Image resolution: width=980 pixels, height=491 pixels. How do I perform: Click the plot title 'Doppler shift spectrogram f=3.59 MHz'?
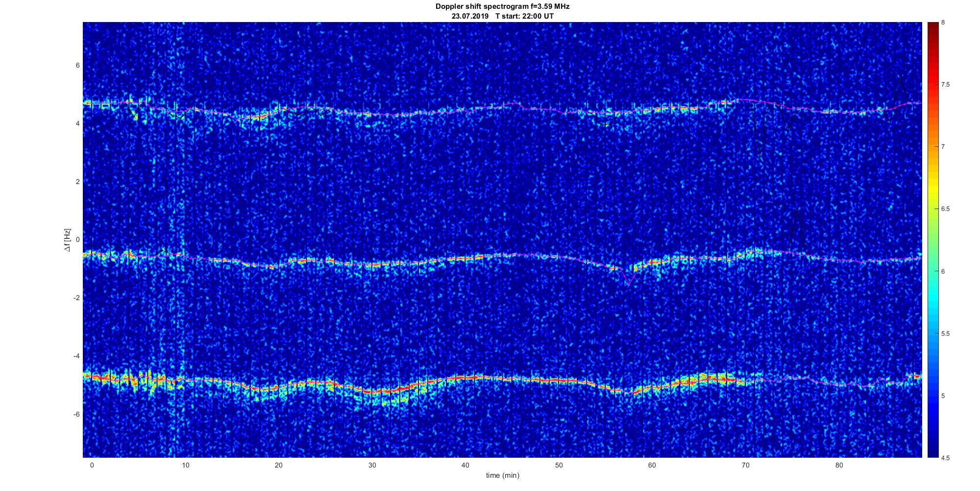tap(503, 6)
